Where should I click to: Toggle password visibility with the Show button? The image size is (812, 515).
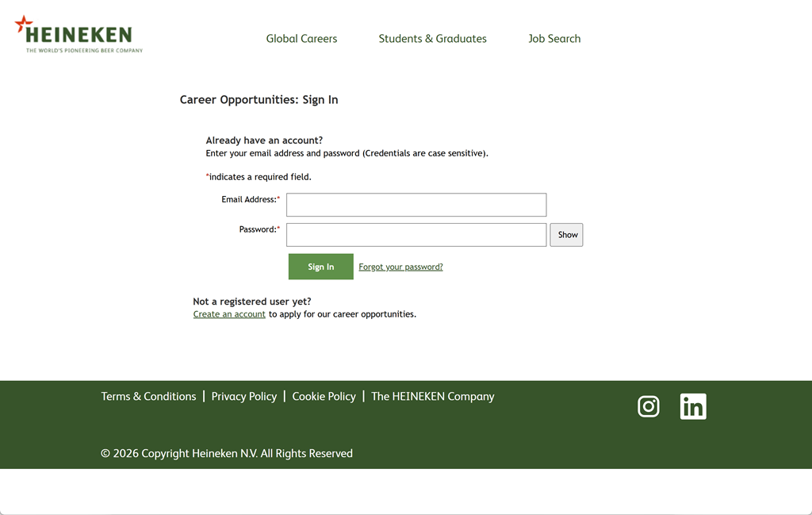tap(566, 235)
